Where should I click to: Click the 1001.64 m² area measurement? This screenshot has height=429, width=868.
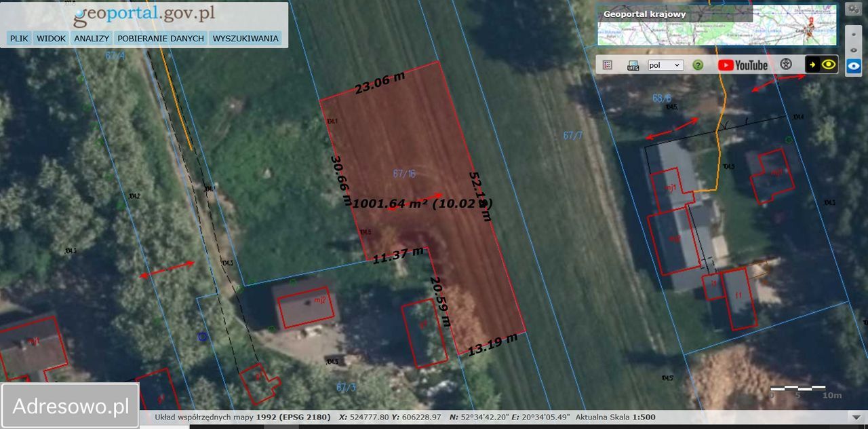point(422,203)
